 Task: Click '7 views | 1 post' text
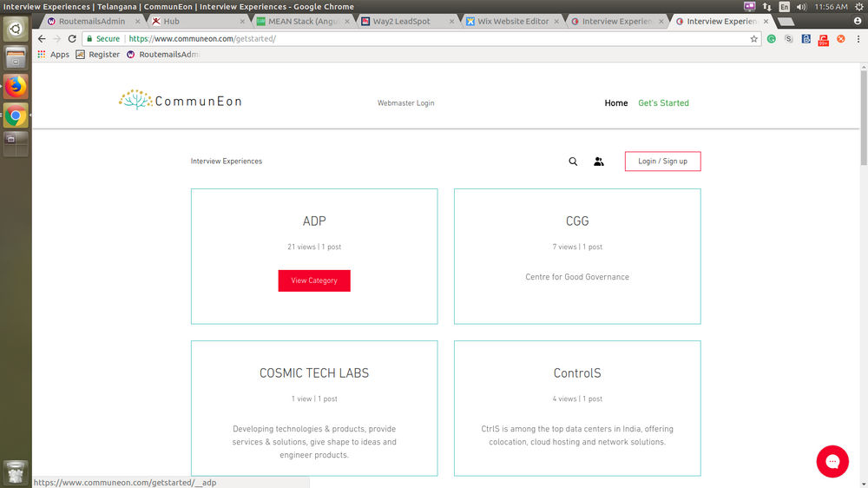coord(577,247)
